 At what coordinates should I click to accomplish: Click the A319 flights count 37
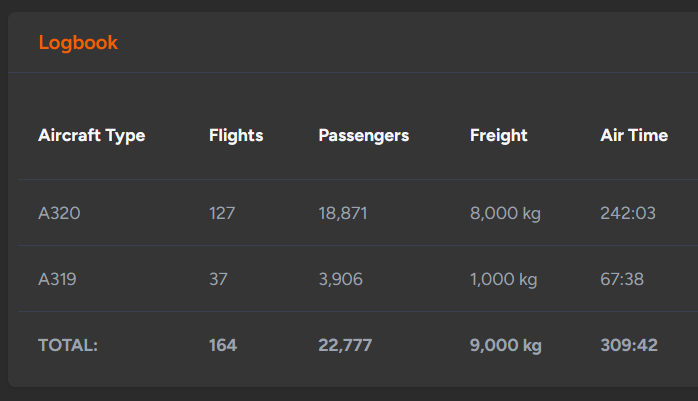click(x=218, y=279)
